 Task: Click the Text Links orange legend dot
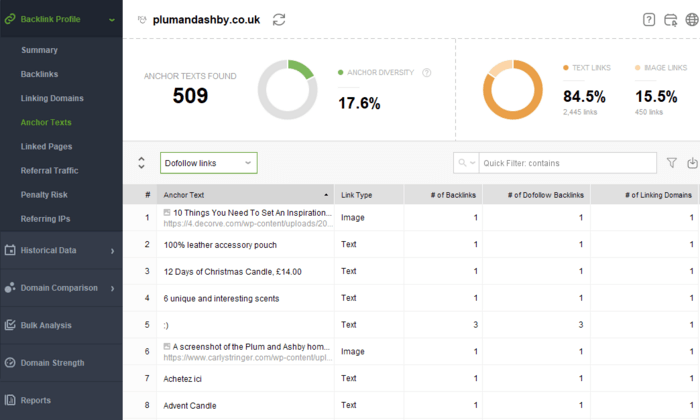tap(566, 68)
